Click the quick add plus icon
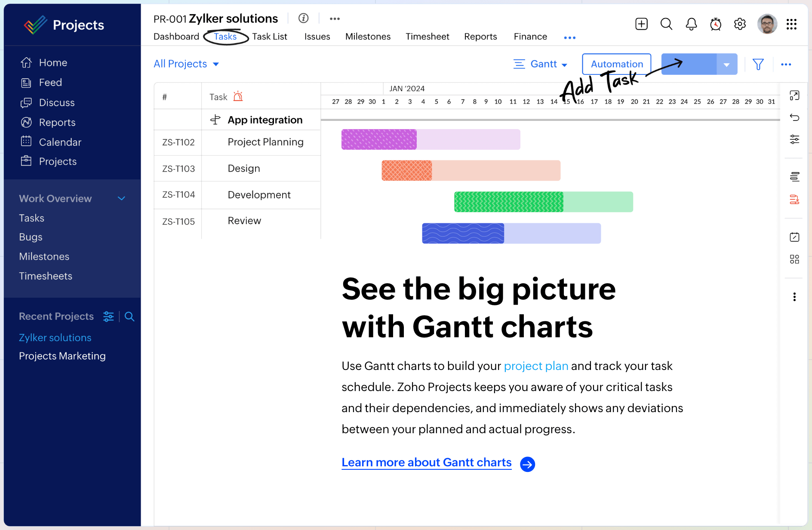812x530 pixels. click(641, 24)
